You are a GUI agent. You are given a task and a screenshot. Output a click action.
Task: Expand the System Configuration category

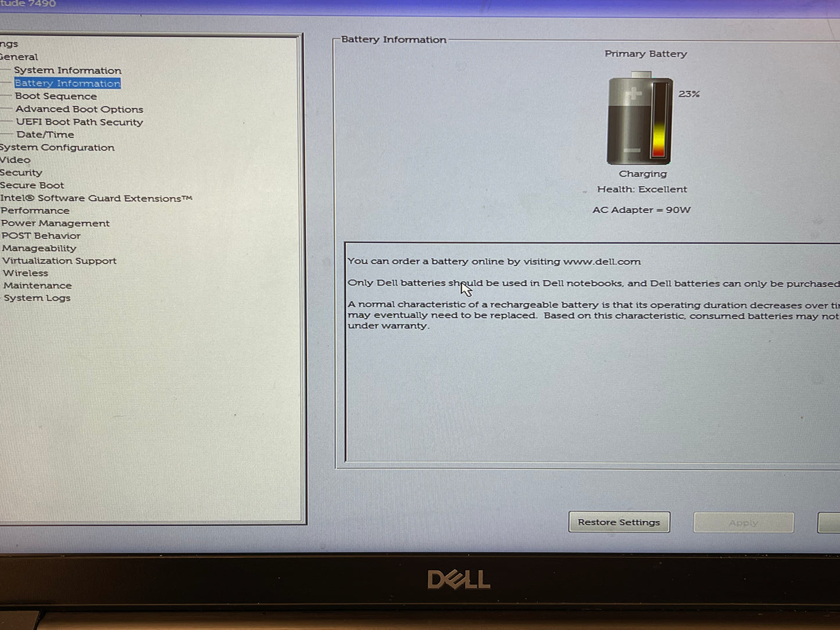coord(58,147)
